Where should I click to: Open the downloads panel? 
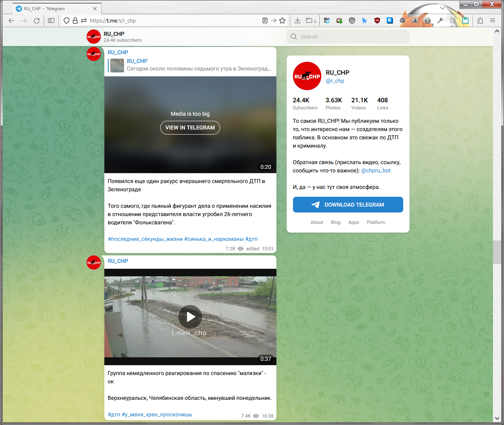(x=298, y=20)
